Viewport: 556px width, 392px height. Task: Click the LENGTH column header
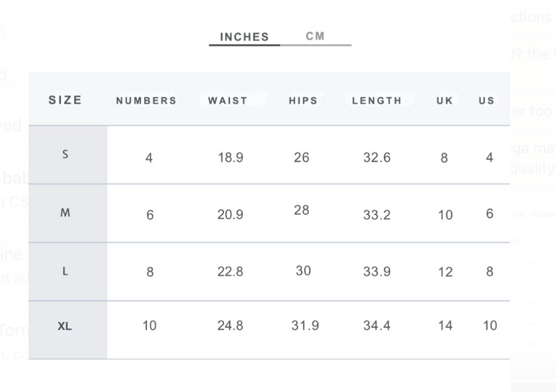(x=377, y=101)
